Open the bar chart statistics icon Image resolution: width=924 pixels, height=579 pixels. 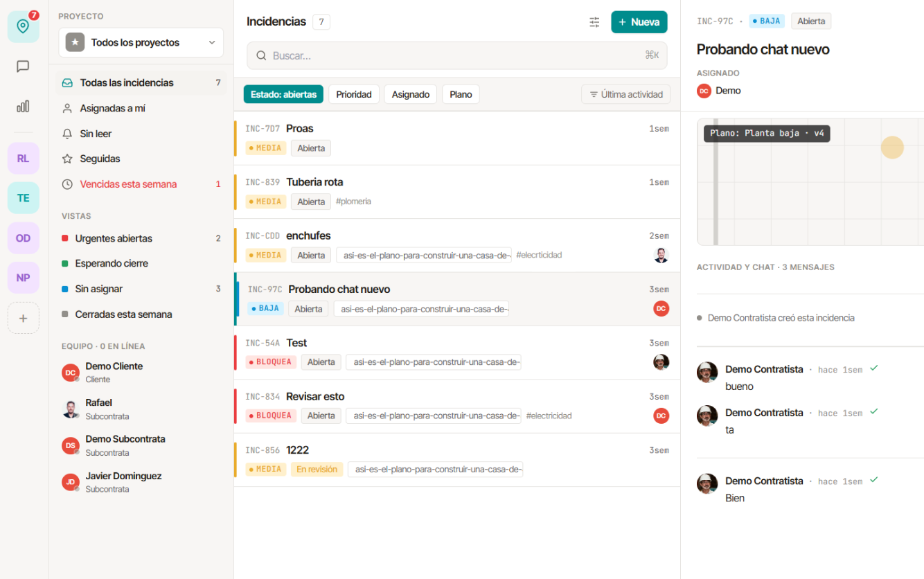[x=24, y=106]
